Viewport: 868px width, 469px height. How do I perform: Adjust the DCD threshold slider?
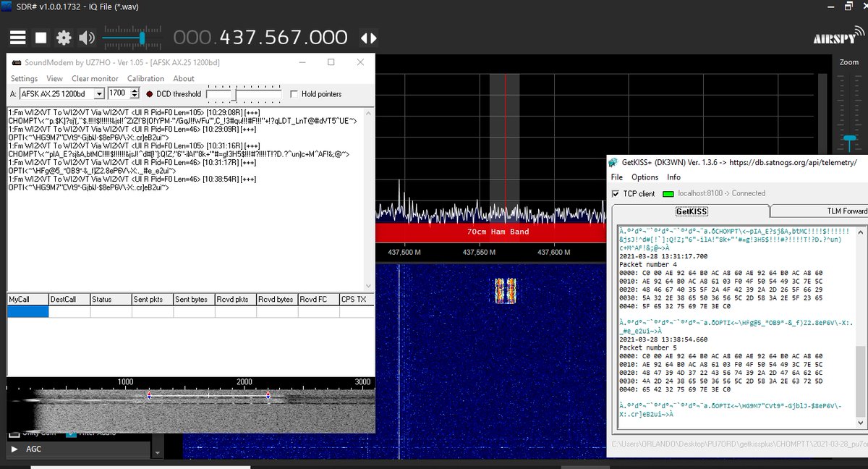244,94
